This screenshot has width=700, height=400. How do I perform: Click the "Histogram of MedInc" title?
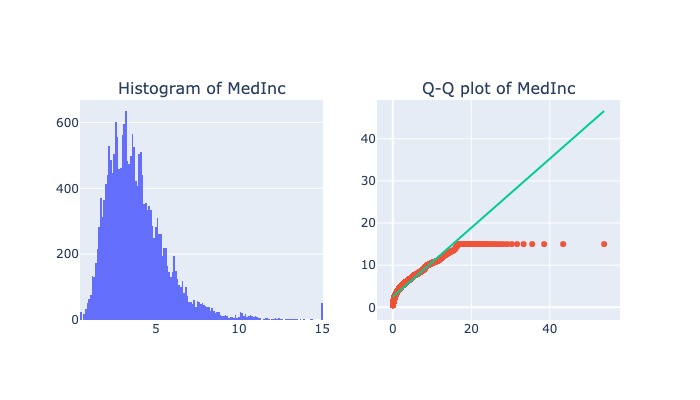tap(202, 88)
